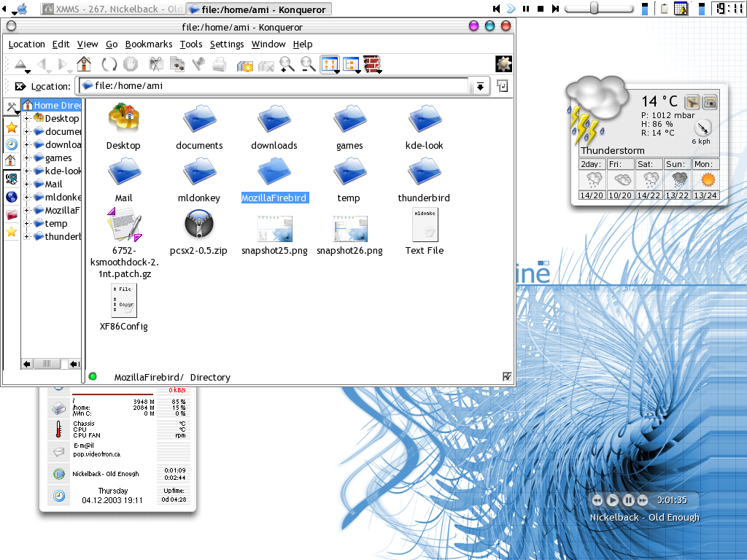Go to Home using house toolbar icon
This screenshot has height=560, width=747.
pos(84,64)
